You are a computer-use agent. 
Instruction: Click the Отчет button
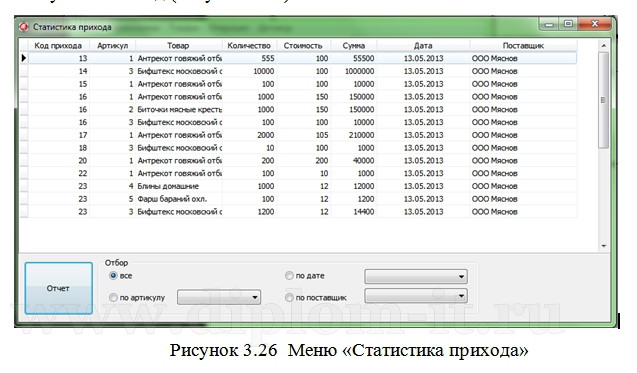[x=58, y=288]
